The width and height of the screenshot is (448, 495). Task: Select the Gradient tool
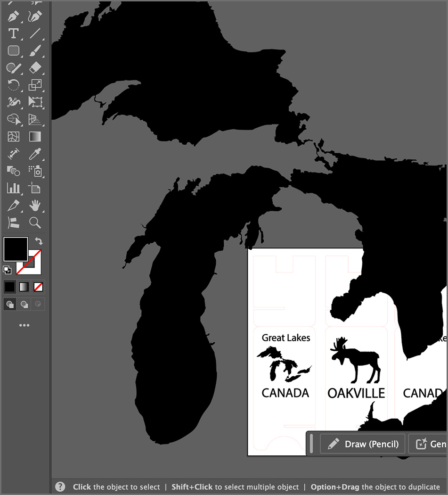[35, 137]
